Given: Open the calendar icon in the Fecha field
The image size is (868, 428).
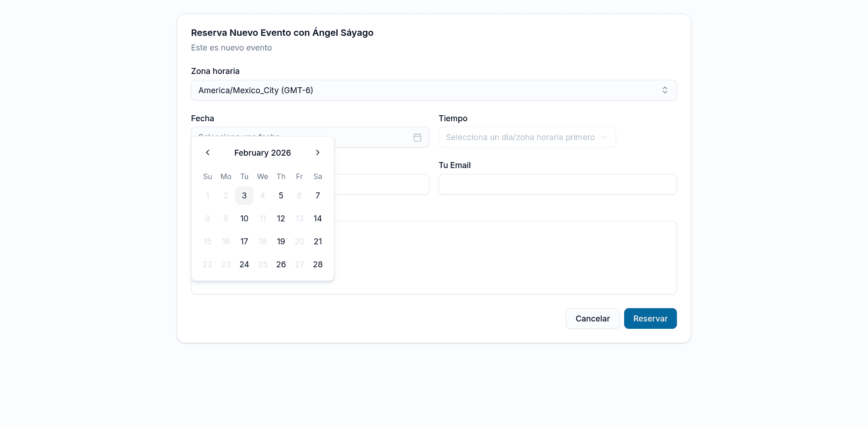Looking at the screenshot, I should [x=417, y=137].
